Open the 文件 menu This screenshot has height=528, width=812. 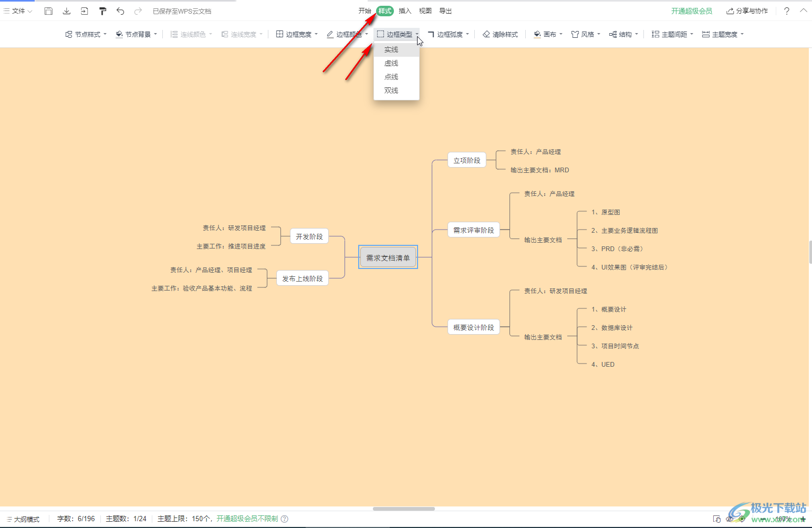(18, 11)
